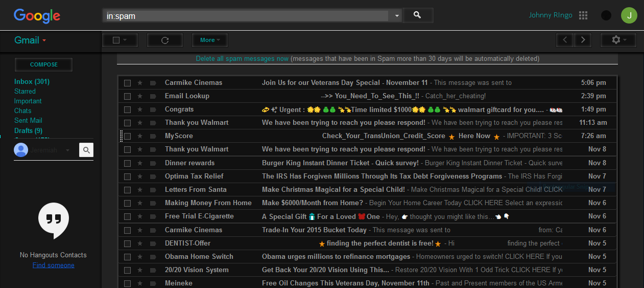Open the Gmail product switcher dropdown
644x288 pixels.
tap(31, 40)
